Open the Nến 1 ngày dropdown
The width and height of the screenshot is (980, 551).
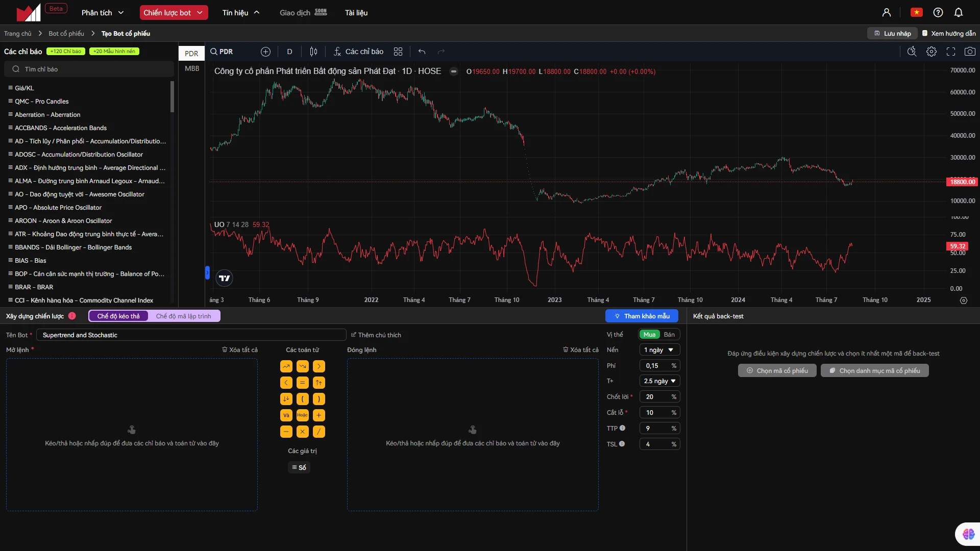[659, 350]
